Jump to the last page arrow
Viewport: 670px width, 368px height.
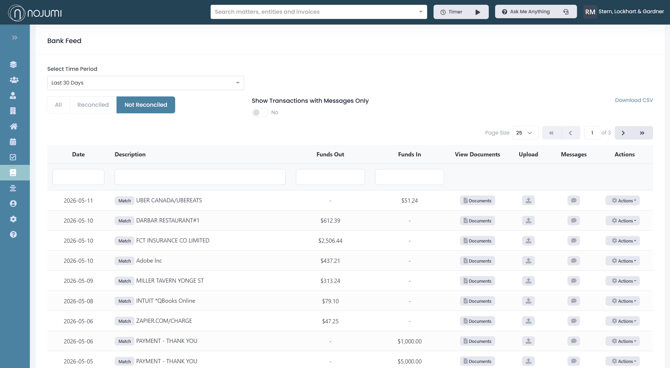[x=642, y=133]
